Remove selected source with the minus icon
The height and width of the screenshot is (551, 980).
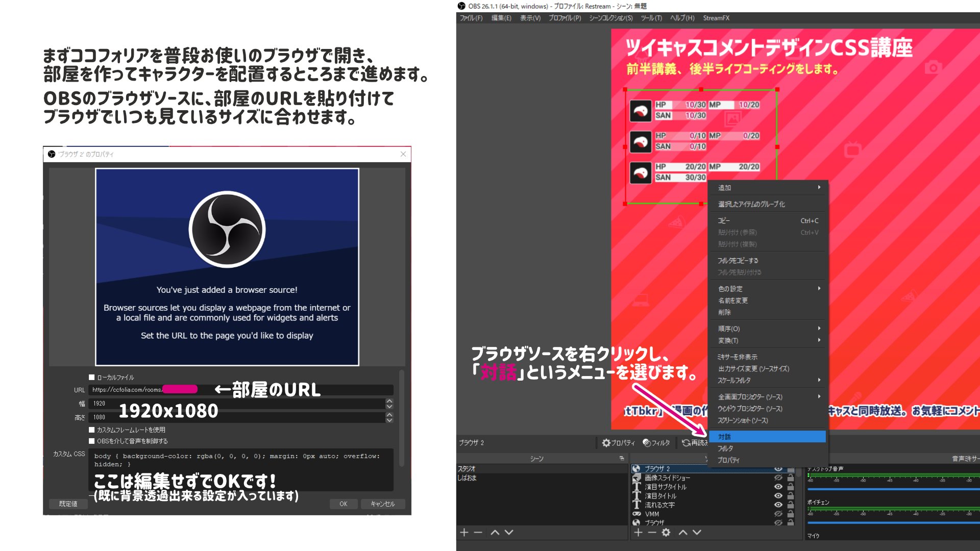click(652, 533)
